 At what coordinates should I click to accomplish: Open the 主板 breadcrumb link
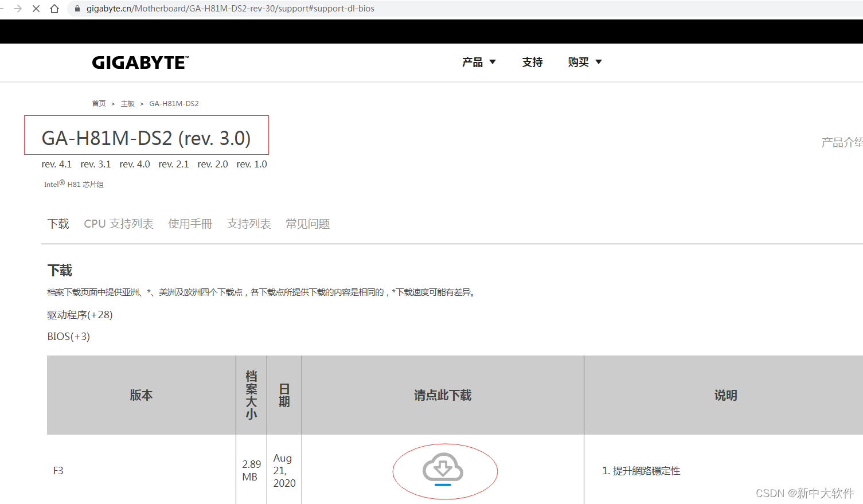point(127,104)
